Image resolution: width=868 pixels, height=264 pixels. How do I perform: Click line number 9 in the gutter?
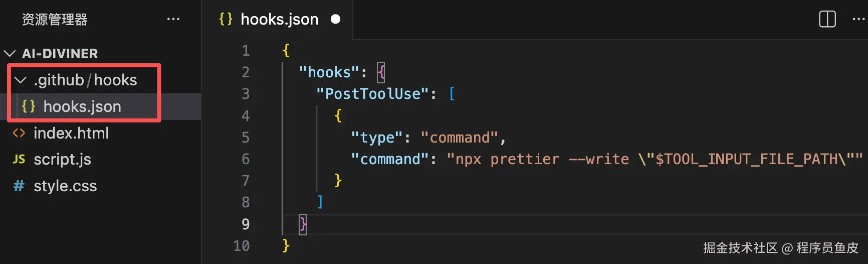[x=246, y=224]
